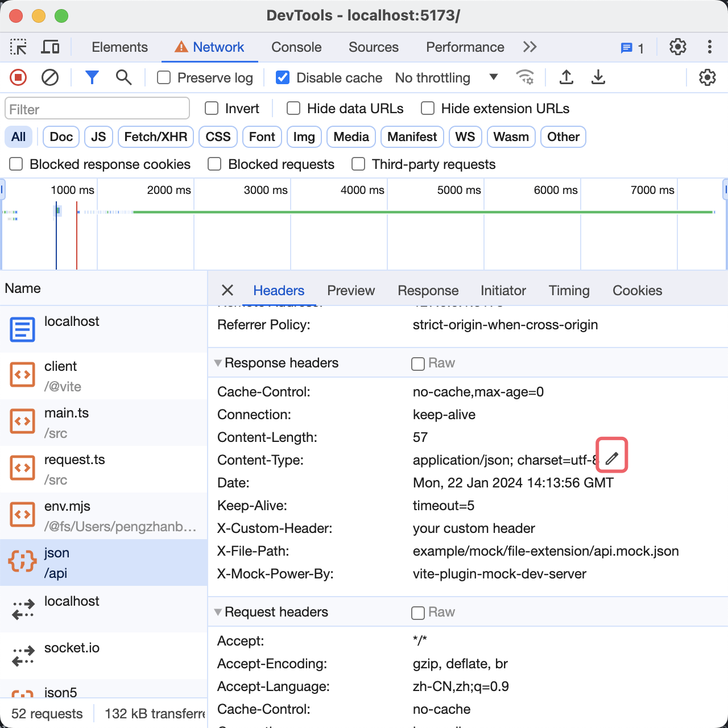Click the Filter text input field
728x728 pixels.
(97, 109)
